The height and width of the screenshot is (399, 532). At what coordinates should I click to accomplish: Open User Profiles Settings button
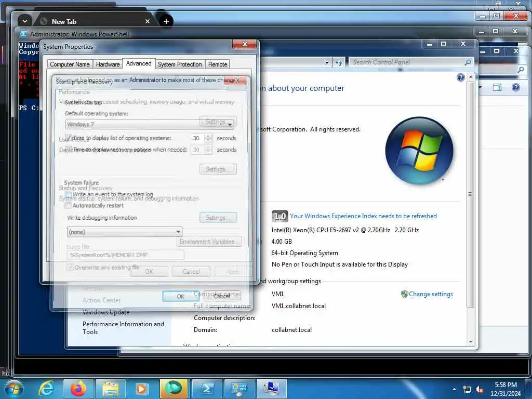click(x=218, y=169)
